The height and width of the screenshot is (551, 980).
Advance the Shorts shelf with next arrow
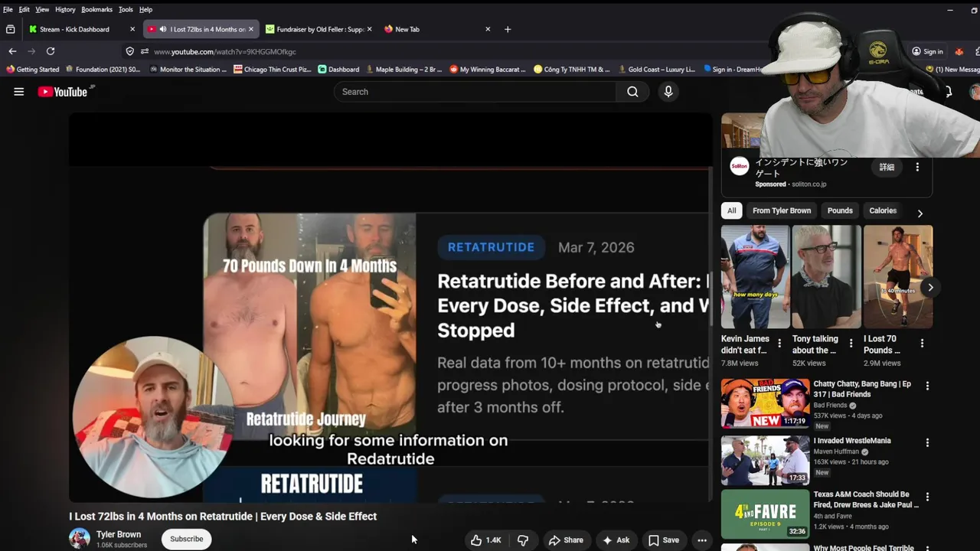[930, 288]
